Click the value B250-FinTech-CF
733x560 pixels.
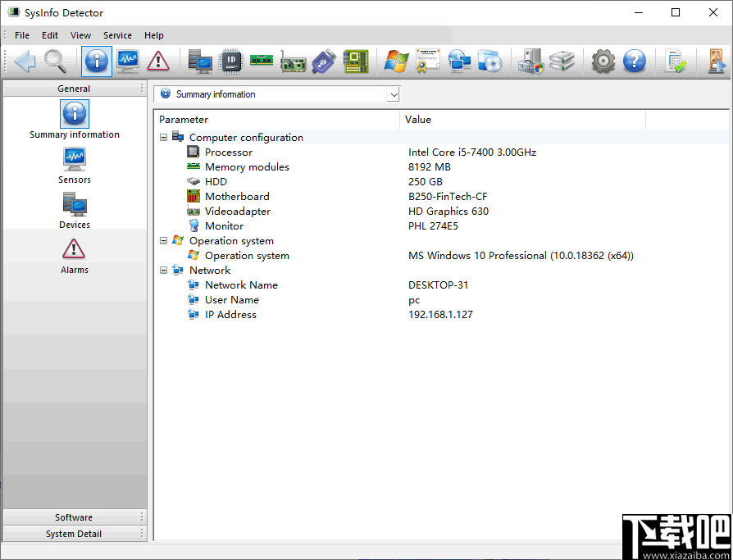(448, 196)
